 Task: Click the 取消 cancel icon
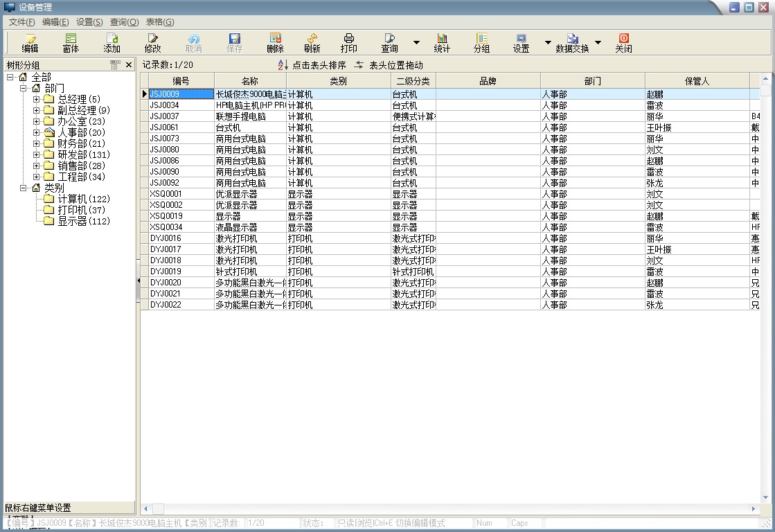click(194, 43)
